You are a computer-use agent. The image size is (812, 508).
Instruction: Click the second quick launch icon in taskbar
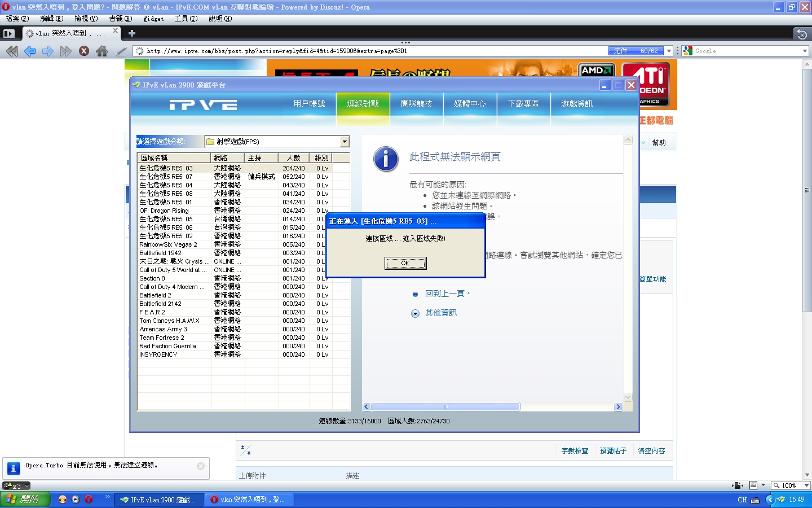[x=76, y=500]
